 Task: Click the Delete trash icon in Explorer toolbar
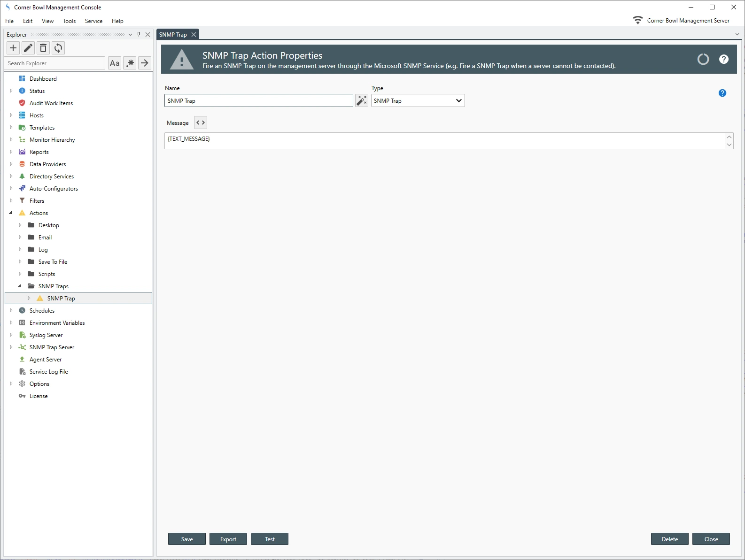click(43, 48)
